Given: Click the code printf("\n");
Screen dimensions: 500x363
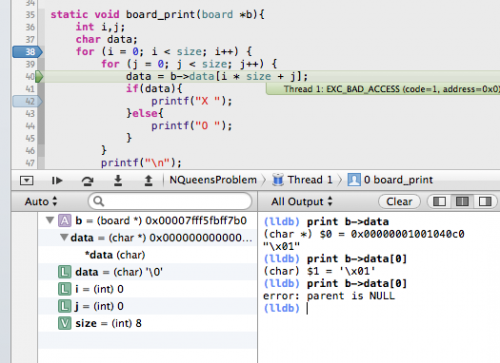Looking at the screenshot, I should (141, 163).
